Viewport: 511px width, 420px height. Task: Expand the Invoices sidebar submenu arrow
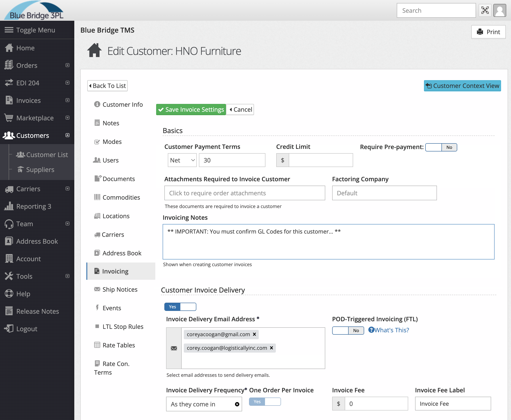(67, 100)
